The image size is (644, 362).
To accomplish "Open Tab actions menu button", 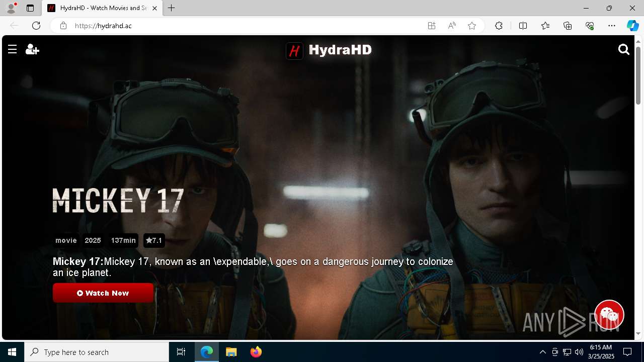I will tap(30, 8).
